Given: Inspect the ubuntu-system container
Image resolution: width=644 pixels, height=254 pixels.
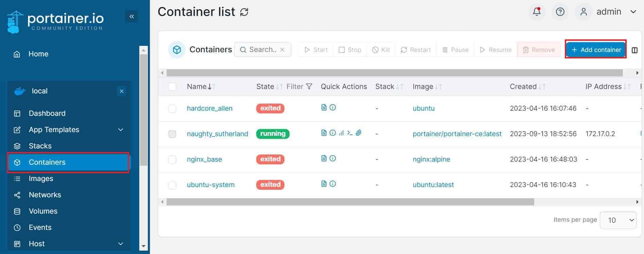Looking at the screenshot, I should coord(333,184).
